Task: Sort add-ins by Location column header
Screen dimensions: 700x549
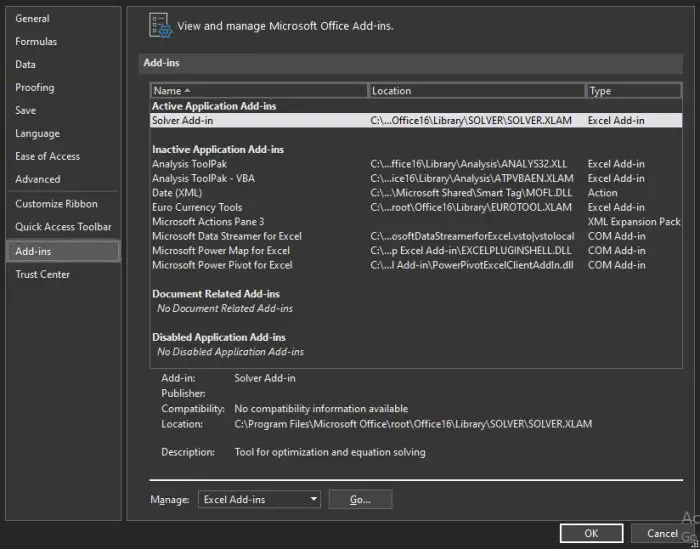Action: 476,91
